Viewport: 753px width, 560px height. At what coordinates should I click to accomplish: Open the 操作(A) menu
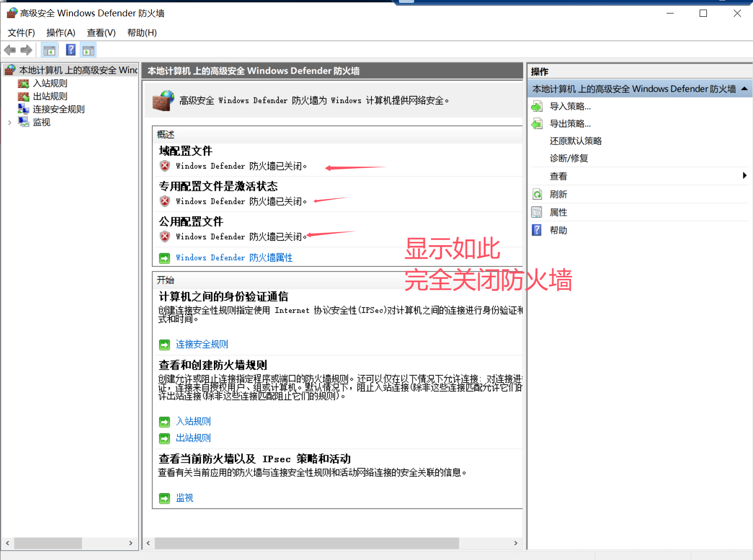[x=61, y=33]
